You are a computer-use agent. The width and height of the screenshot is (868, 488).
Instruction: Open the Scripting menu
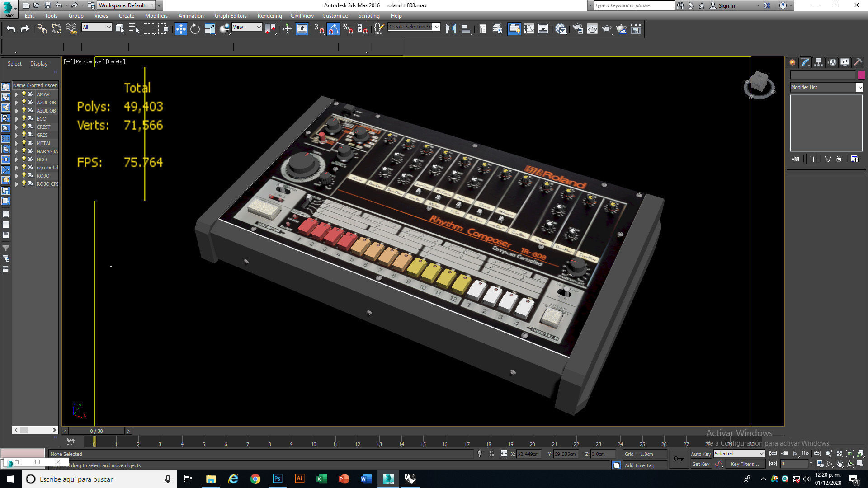(369, 15)
